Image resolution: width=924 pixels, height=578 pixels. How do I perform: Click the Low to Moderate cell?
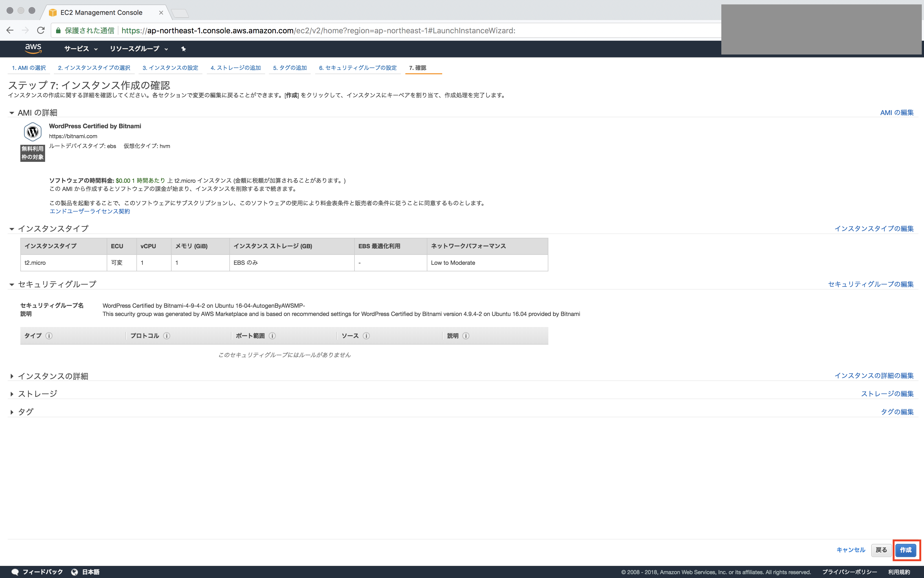(487, 263)
